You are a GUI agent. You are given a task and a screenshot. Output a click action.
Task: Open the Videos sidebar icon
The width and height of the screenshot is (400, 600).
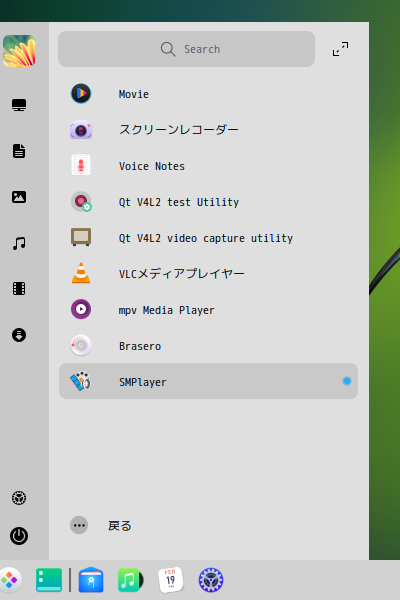click(x=19, y=289)
